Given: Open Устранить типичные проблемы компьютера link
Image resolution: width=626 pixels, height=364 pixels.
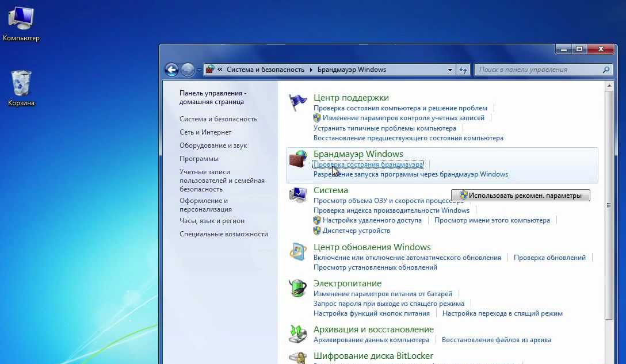Looking at the screenshot, I should pos(384,128).
